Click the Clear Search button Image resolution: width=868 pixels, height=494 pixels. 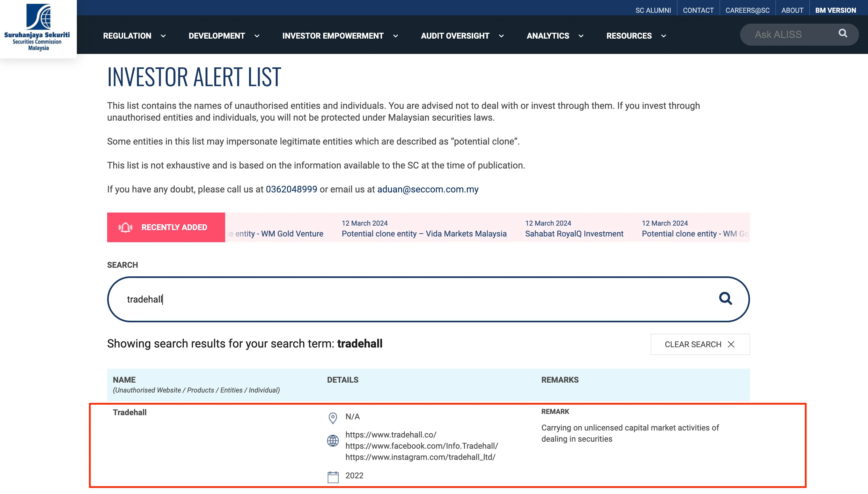click(700, 344)
